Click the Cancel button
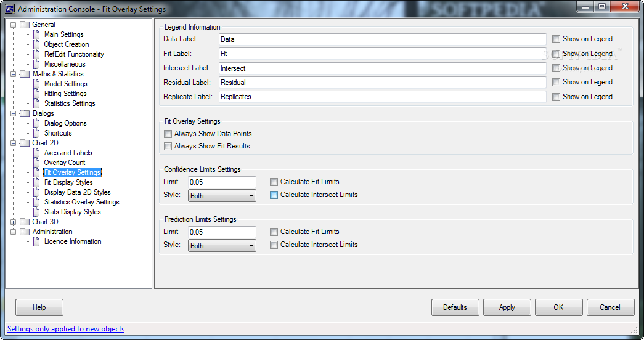644x340 pixels. (610, 307)
